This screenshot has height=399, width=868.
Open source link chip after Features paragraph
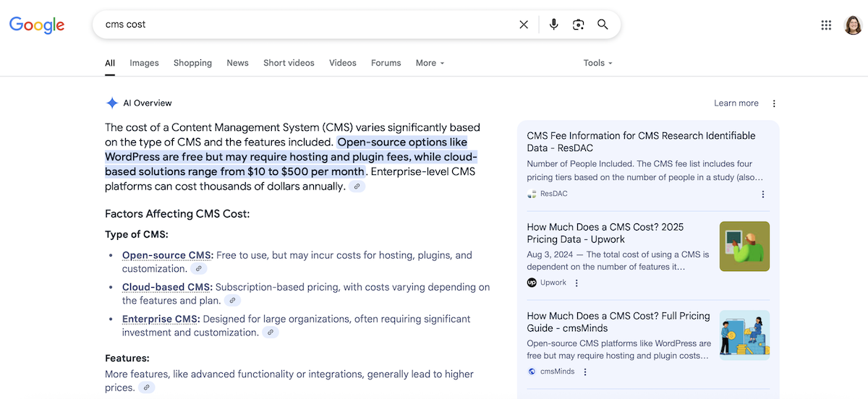[x=146, y=388]
